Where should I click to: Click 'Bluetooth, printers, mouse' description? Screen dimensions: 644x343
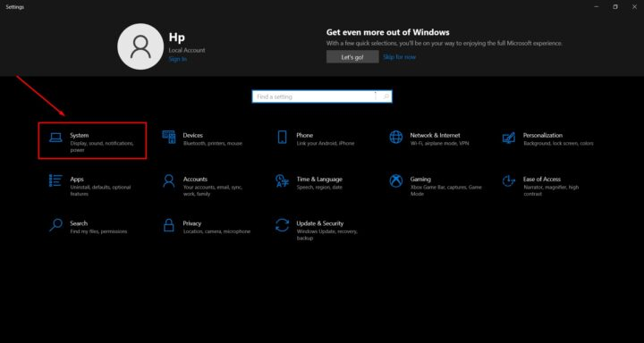[x=213, y=144]
